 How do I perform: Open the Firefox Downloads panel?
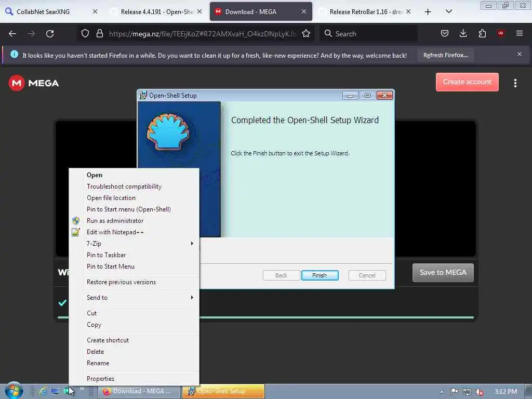click(463, 33)
